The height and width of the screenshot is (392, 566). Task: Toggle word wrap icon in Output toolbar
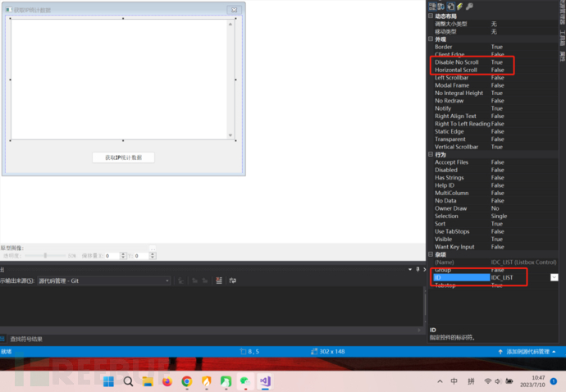233,280
